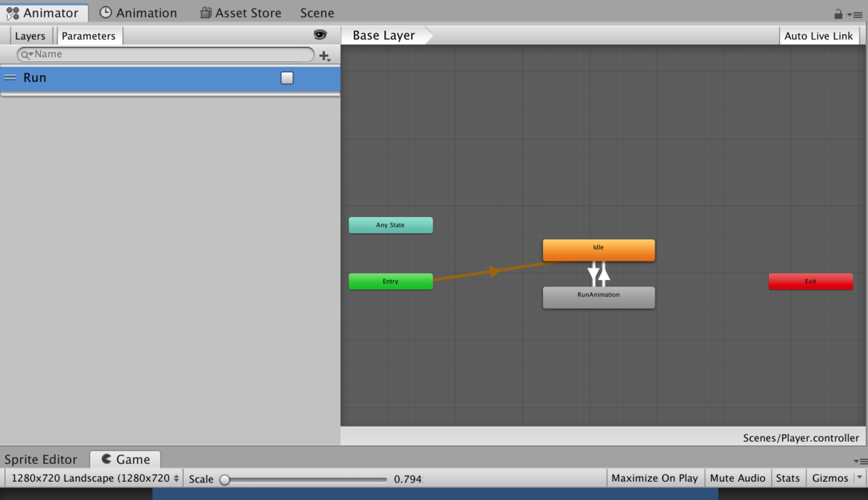Image resolution: width=868 pixels, height=500 pixels.
Task: Open the search filter dropdown magnifier icon
Action: [x=26, y=54]
